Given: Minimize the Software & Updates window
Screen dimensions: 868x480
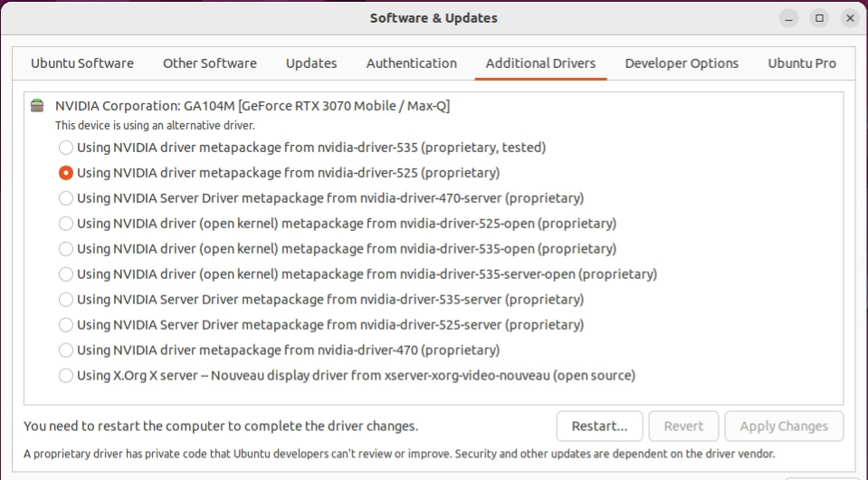Looking at the screenshot, I should point(789,18).
